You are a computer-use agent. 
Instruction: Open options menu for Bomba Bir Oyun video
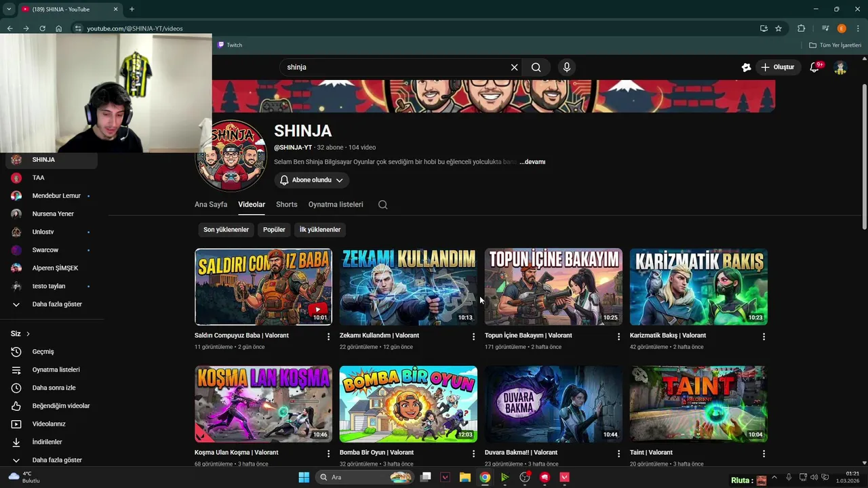click(474, 453)
